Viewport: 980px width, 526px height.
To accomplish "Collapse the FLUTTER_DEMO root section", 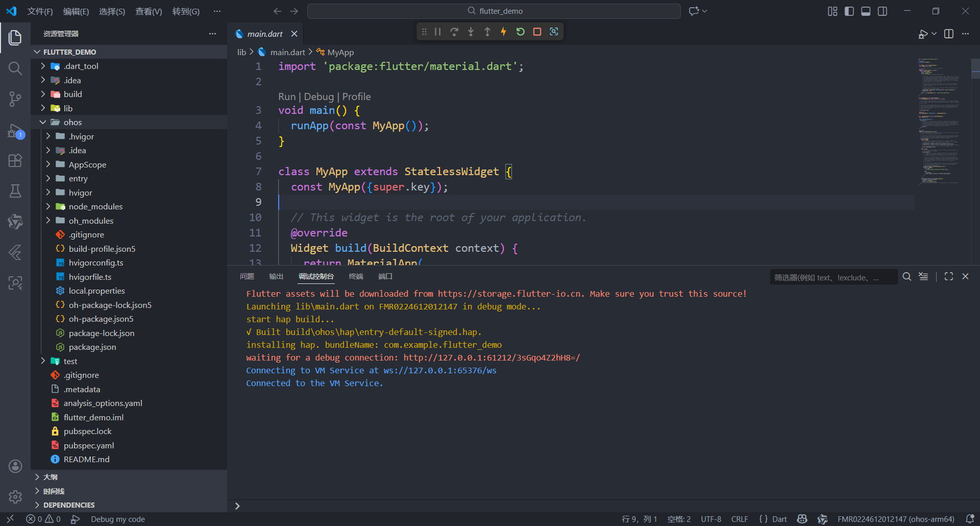I will tap(129, 52).
